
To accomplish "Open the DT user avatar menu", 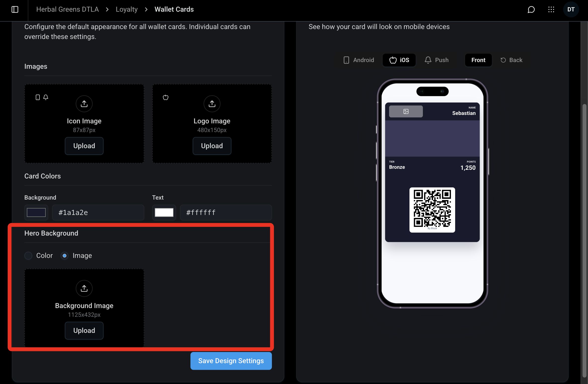I will [x=571, y=9].
